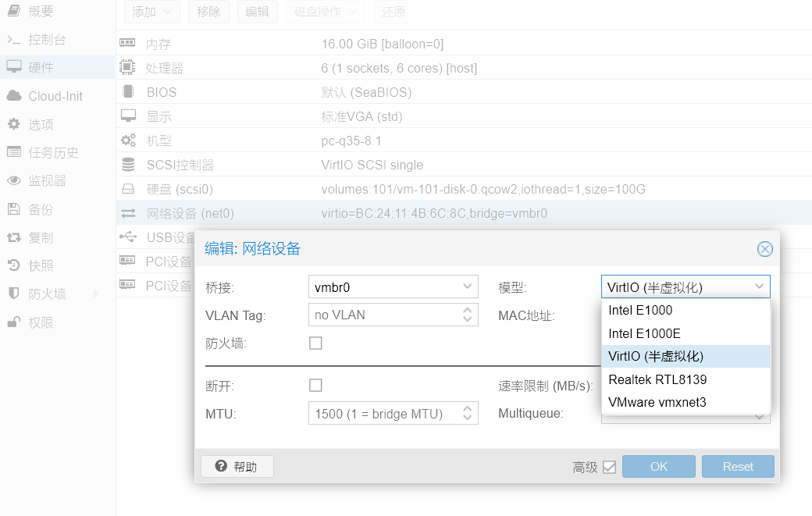Collapse the 模型 model dropdown

[759, 286]
